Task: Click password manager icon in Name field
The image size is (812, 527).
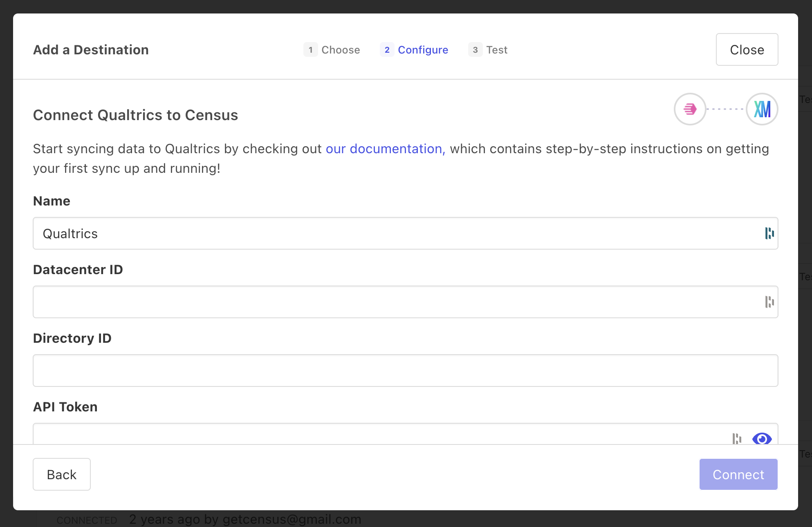Action: point(769,233)
